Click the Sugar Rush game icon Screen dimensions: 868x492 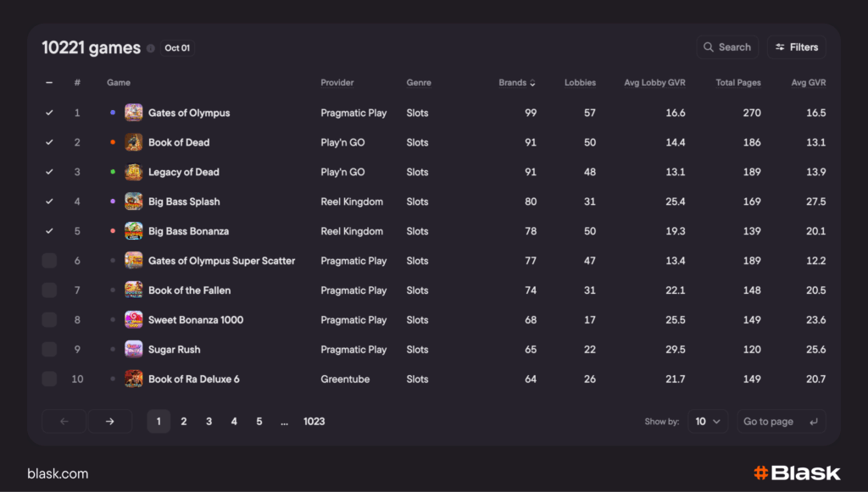coord(133,350)
